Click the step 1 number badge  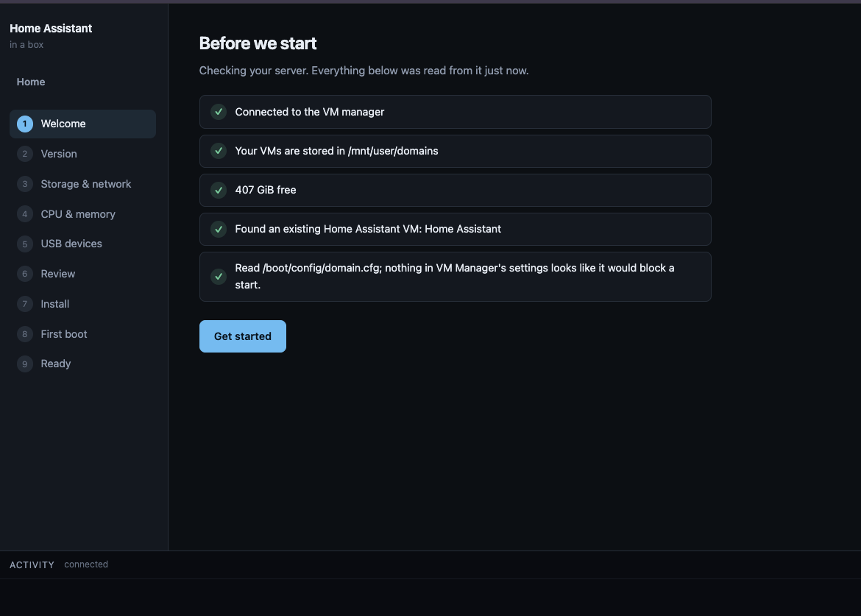click(25, 124)
